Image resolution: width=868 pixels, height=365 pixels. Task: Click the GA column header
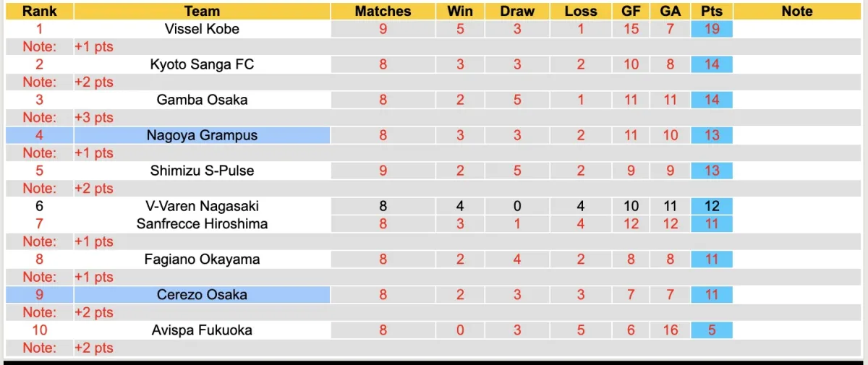(670, 11)
